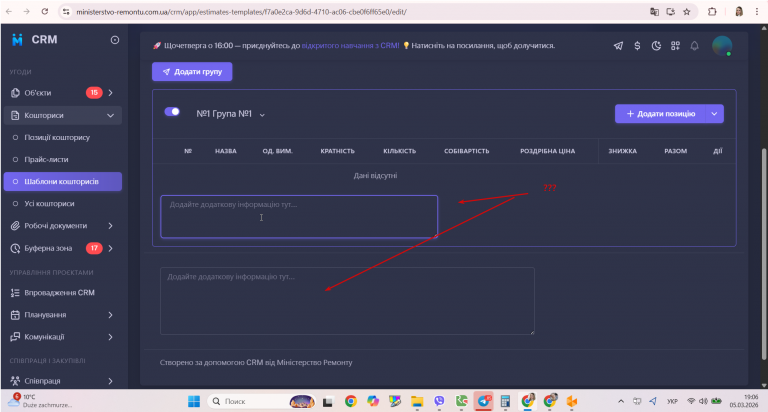
Task: Click the Буферна зона clock icon
Action: point(15,248)
